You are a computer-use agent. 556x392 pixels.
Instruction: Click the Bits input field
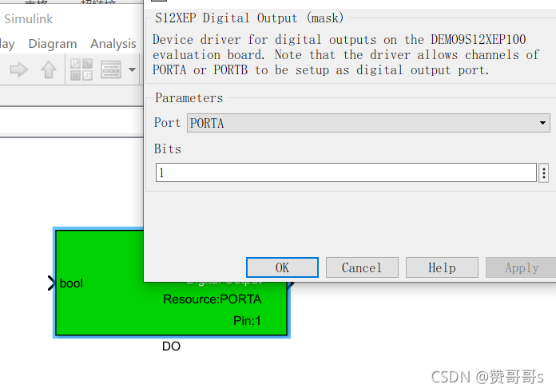click(346, 172)
